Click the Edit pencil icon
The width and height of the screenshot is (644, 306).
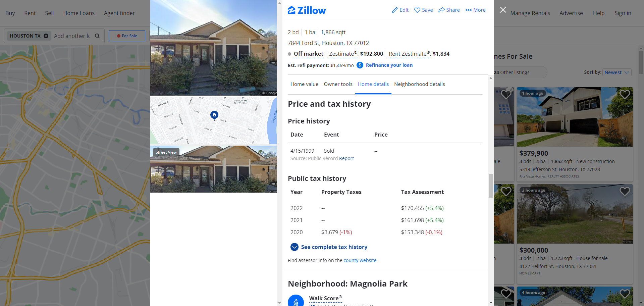(x=395, y=10)
